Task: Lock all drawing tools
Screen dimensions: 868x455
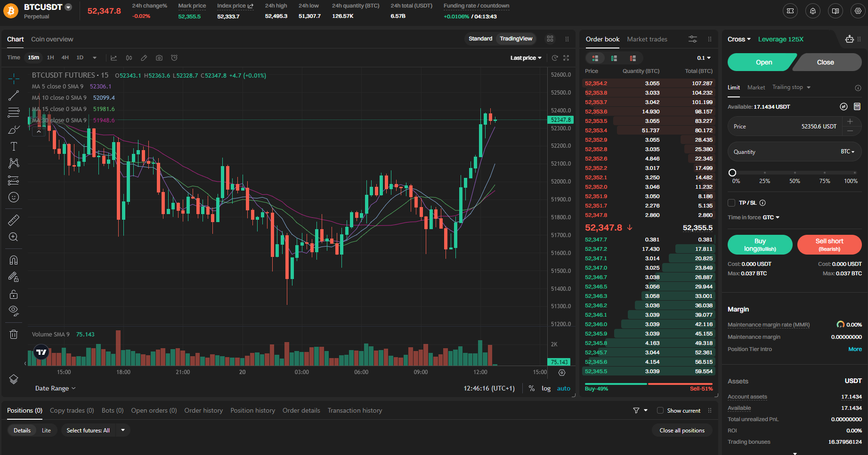Action: click(14, 294)
